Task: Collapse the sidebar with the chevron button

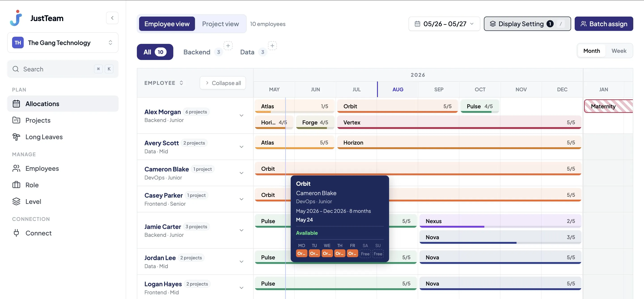Action: point(112,18)
